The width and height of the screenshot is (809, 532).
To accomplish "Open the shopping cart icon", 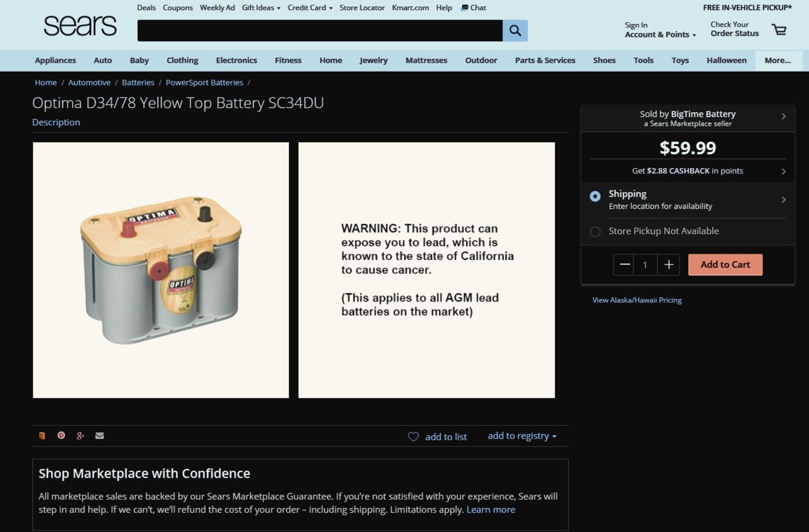I will [779, 30].
